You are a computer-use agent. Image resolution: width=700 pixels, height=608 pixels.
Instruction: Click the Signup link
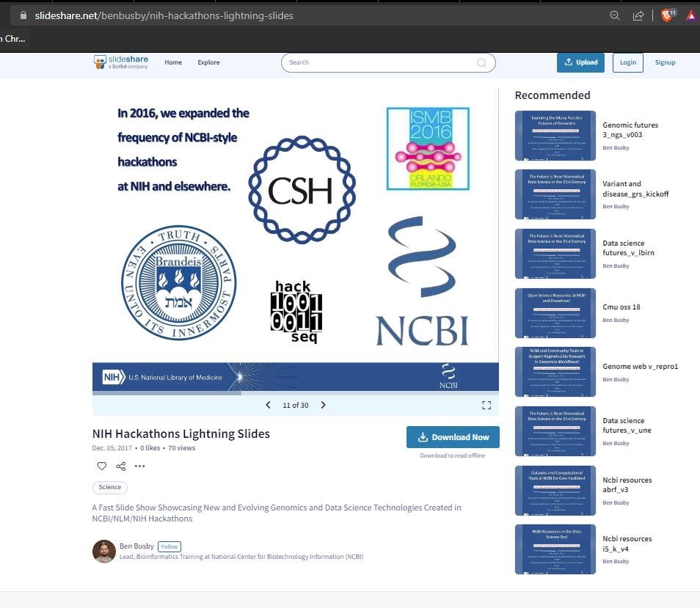pos(666,62)
